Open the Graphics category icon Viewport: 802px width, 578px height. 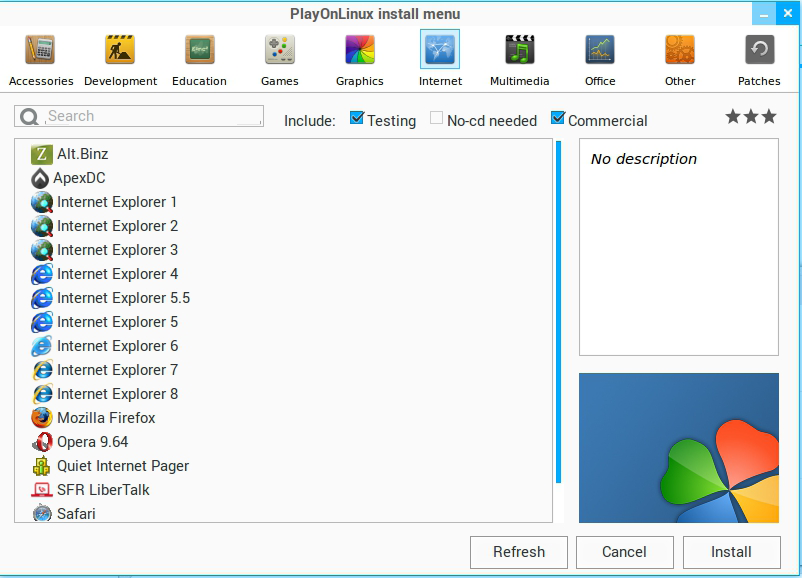[360, 50]
